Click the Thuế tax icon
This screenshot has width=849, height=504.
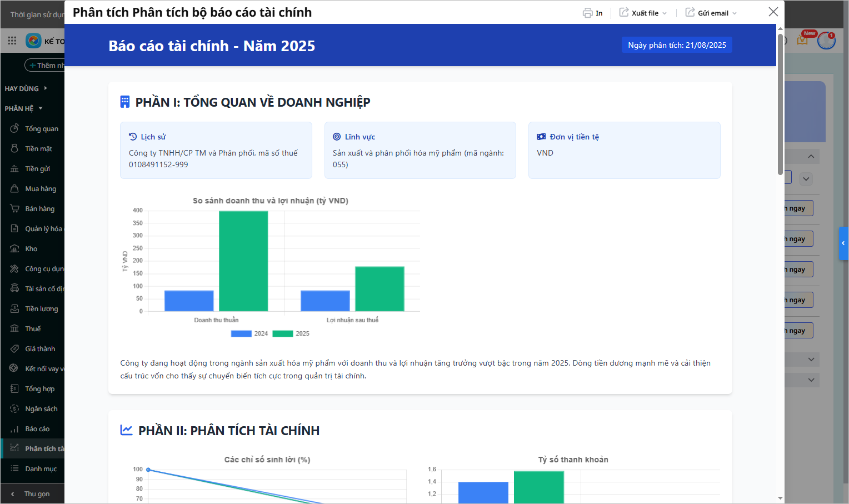(15, 328)
